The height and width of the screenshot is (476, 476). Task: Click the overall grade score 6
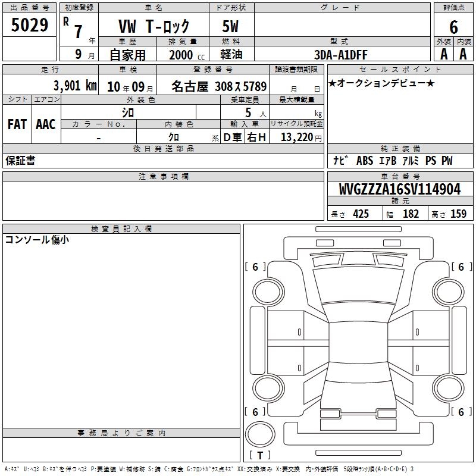(x=453, y=27)
